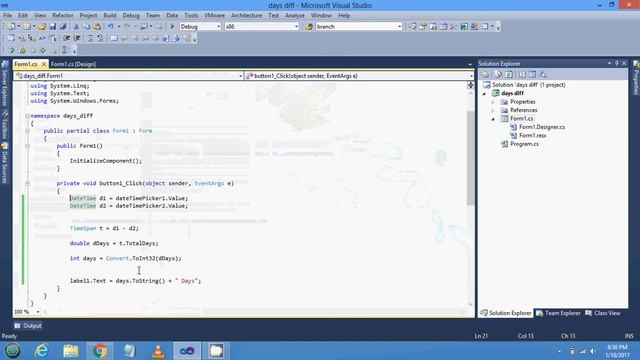Screen dimensions: 640x360
Task: Refresh the Solution Explorer tree
Action: (509, 74)
